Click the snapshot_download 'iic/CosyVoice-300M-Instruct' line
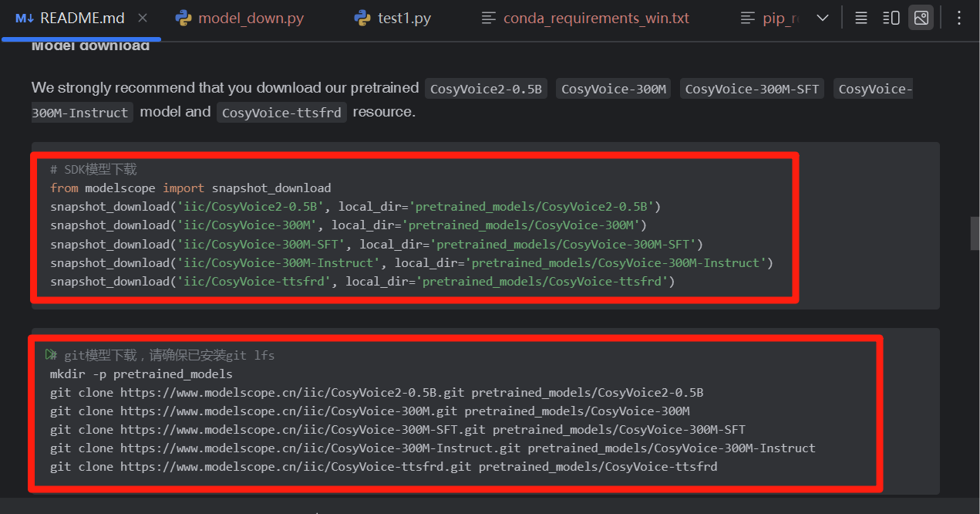 pyautogui.click(x=412, y=262)
